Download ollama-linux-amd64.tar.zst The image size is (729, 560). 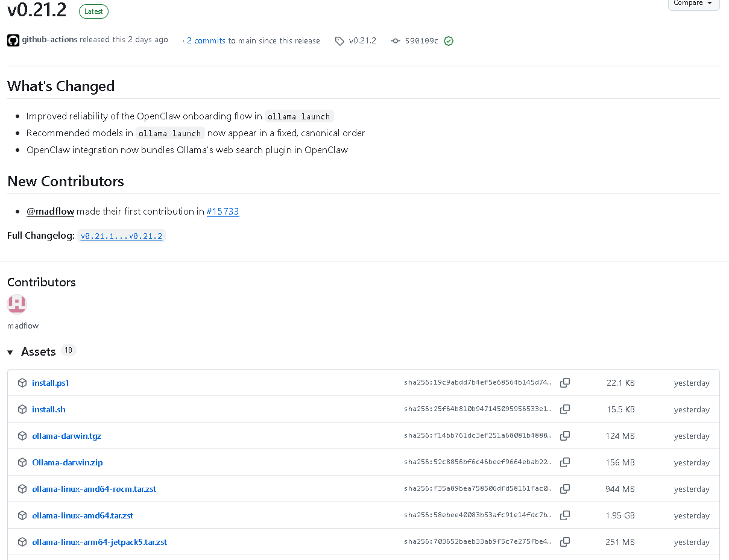tap(83, 515)
